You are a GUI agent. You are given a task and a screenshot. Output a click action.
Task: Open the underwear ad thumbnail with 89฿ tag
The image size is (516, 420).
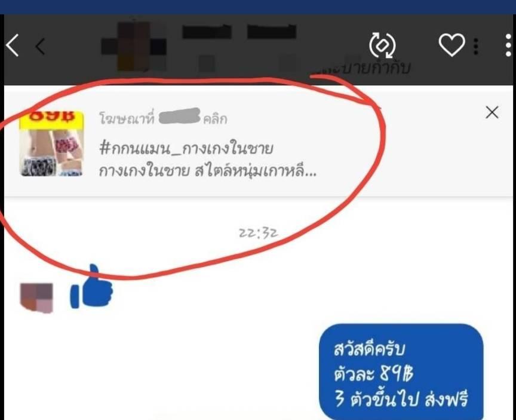[x=51, y=143]
